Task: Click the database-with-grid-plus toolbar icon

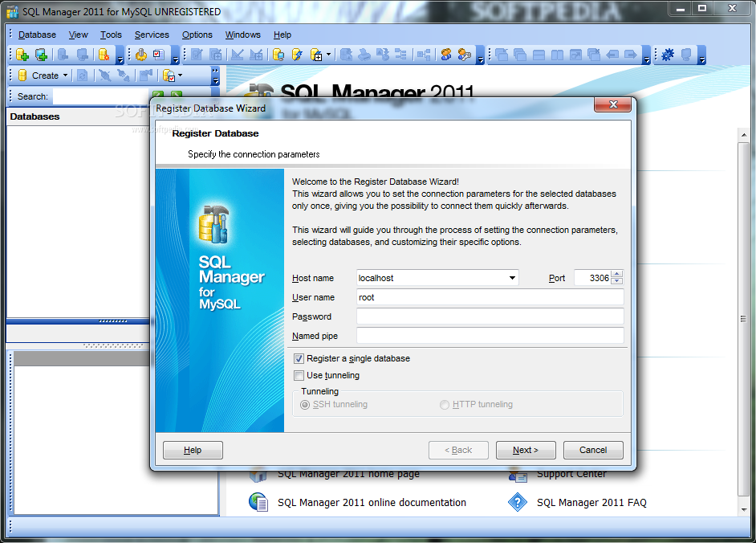Action: click(316, 55)
